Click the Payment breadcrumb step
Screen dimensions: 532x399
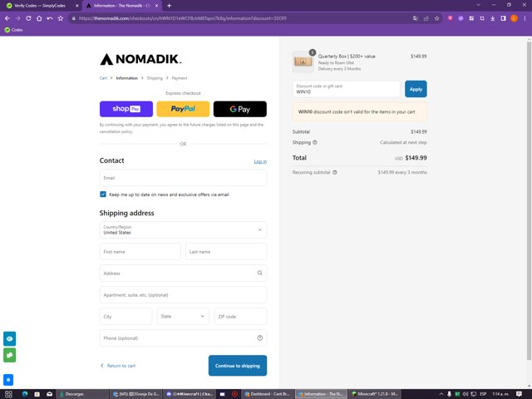click(x=180, y=78)
